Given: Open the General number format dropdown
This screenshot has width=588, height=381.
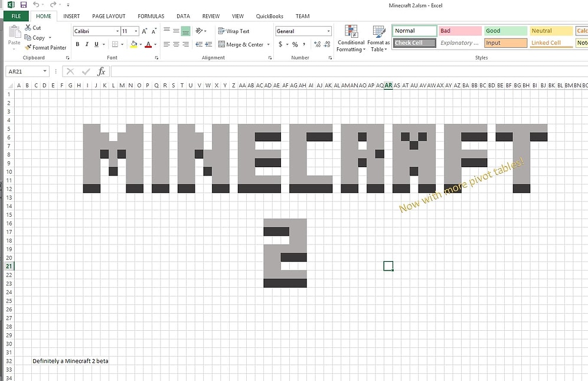Looking at the screenshot, I should coord(328,31).
